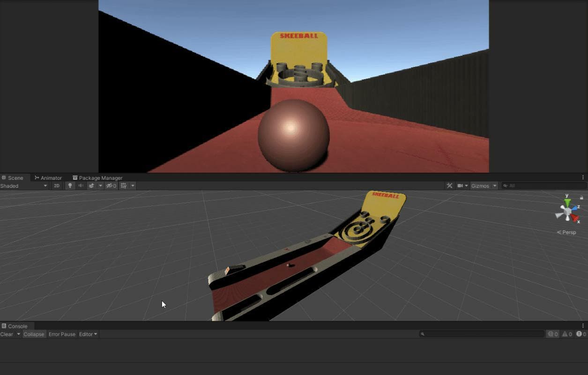Click the red X axis gizmo cone

tap(574, 218)
